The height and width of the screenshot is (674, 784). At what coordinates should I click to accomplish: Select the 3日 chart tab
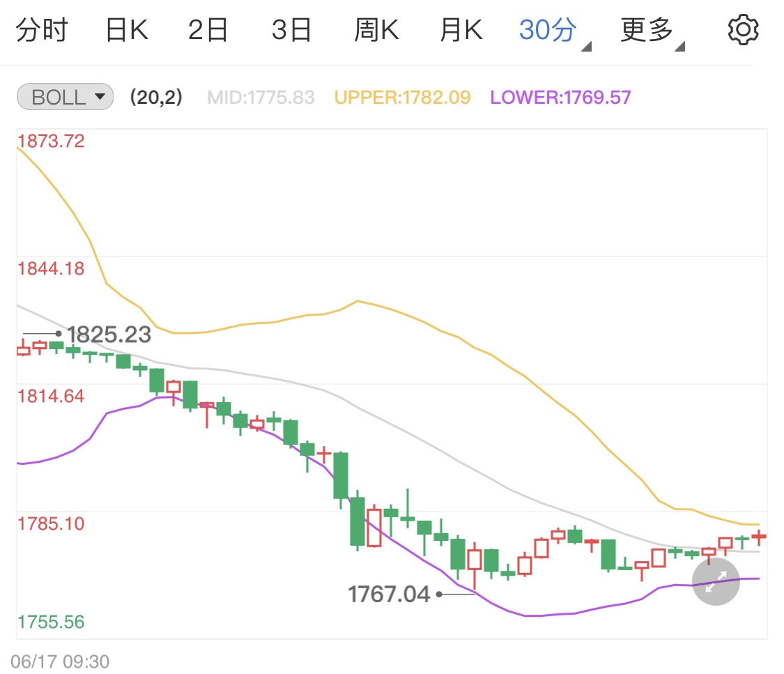(291, 30)
